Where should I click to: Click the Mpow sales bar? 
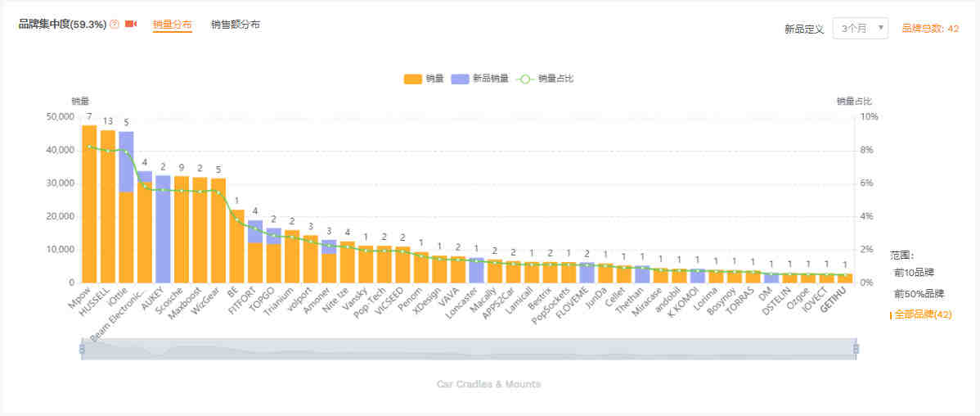pyautogui.click(x=89, y=204)
